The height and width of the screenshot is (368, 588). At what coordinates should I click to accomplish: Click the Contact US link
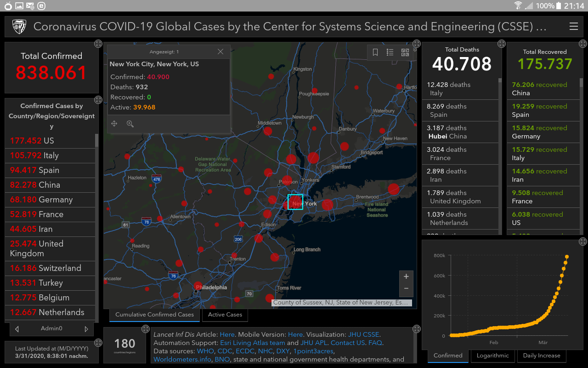tap(348, 343)
